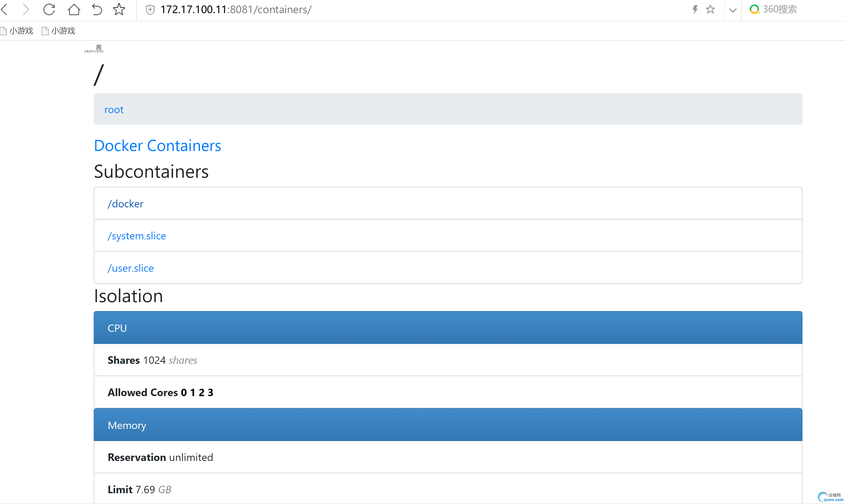This screenshot has width=845, height=504.
Task: Click the browser back arrow
Action: (x=5, y=9)
